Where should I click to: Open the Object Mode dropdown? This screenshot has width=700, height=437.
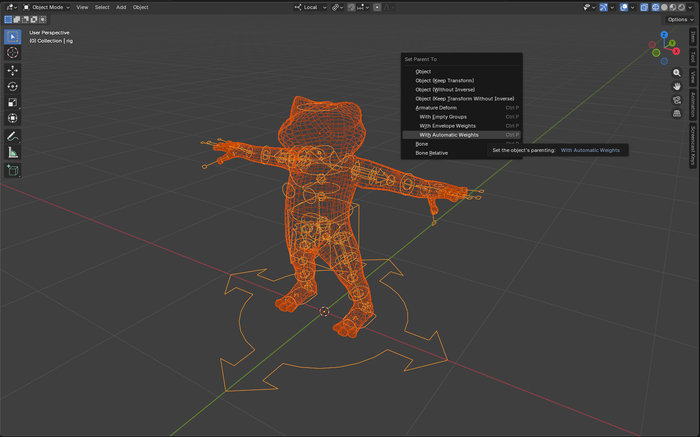pos(46,7)
